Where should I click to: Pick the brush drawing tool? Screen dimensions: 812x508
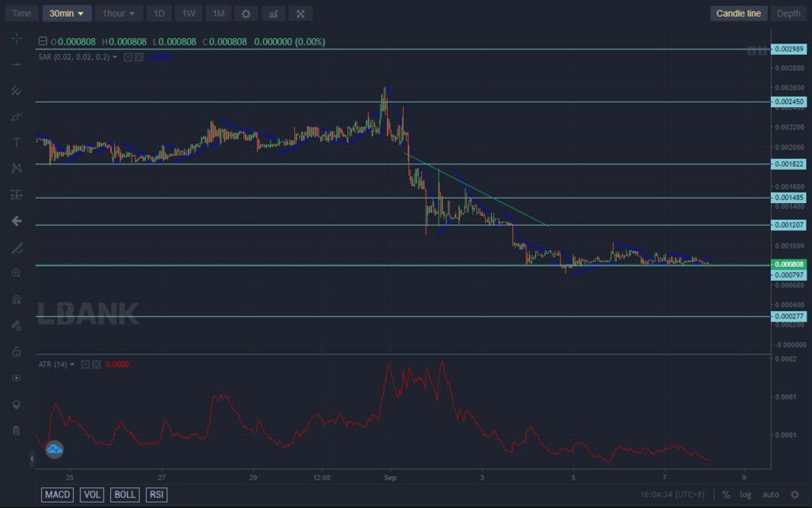point(17,117)
